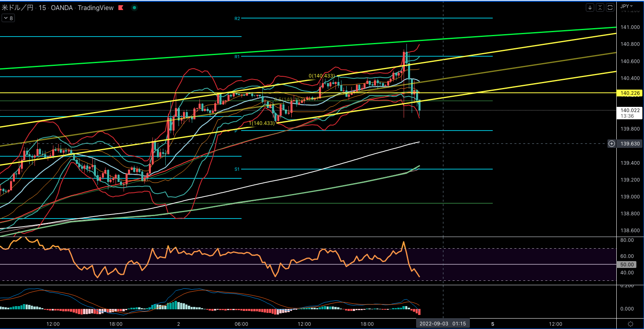Select the yellow 140.226 price label
644x329 pixels.
tap(630, 93)
